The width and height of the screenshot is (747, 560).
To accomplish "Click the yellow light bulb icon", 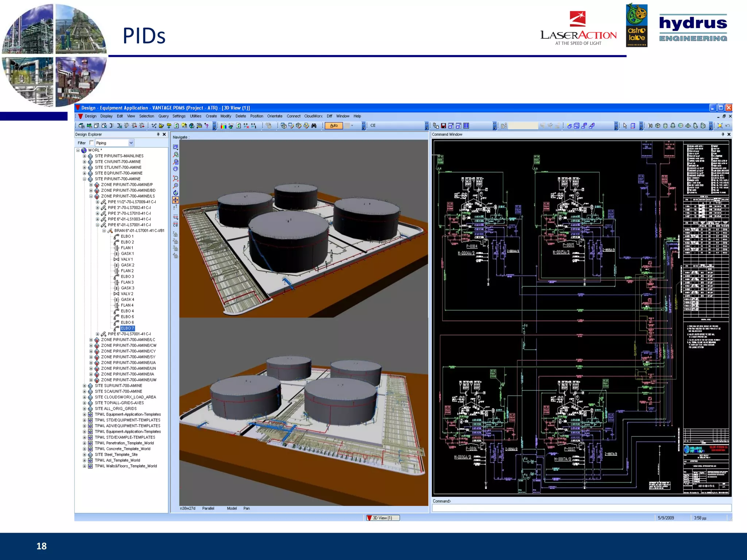I will pos(184,126).
